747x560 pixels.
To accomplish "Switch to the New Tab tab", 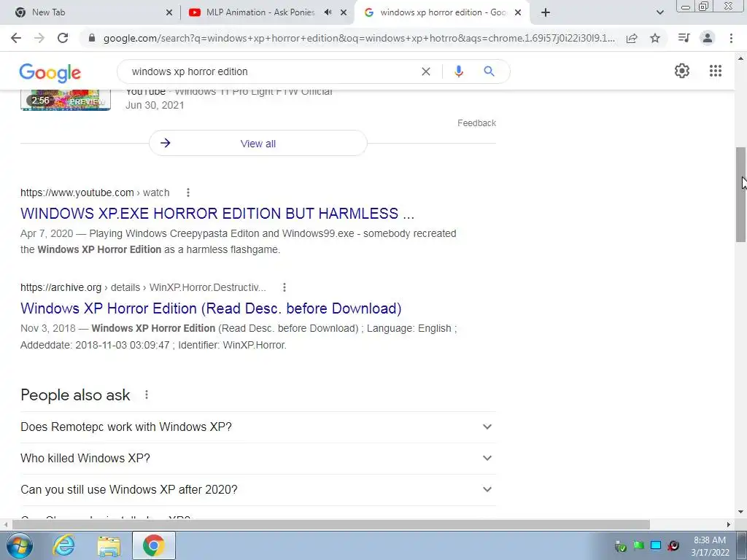I will click(x=90, y=12).
